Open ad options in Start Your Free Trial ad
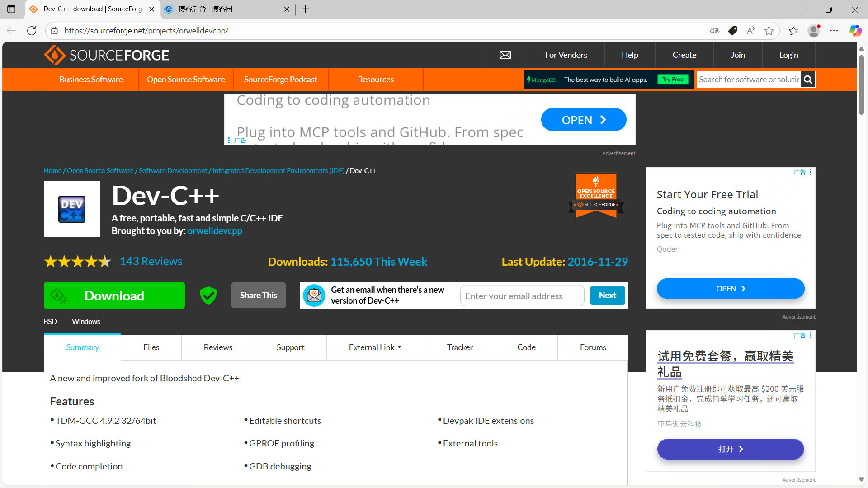868x488 pixels. tap(811, 172)
